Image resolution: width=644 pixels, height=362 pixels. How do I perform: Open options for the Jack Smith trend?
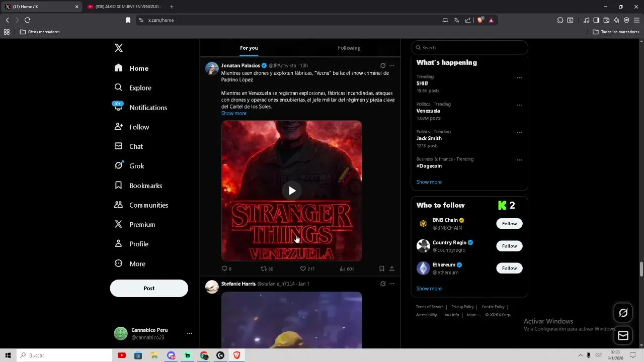[519, 133]
